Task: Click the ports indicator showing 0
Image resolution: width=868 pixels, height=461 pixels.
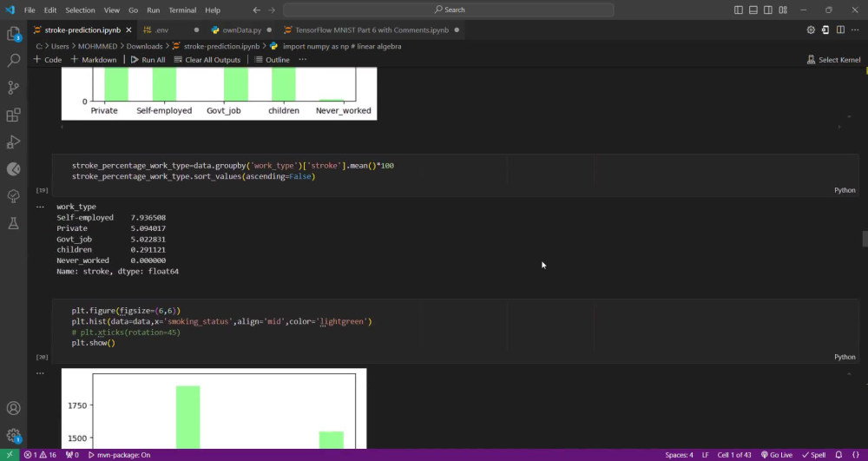Action: click(x=72, y=455)
